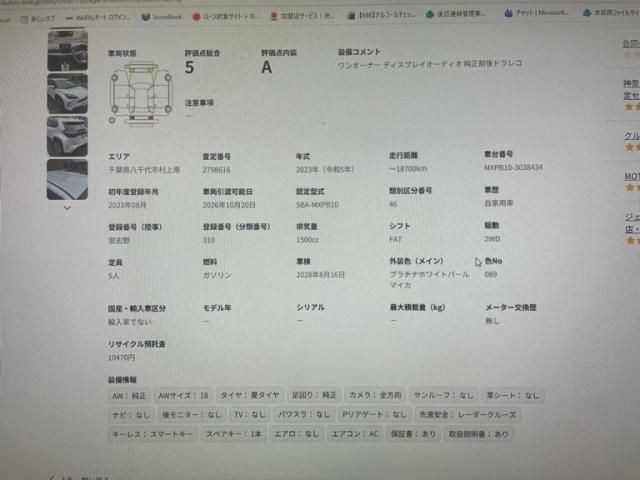640x480 pixels.
Task: Click the AW：純正 equipment tag
Action: (129, 396)
